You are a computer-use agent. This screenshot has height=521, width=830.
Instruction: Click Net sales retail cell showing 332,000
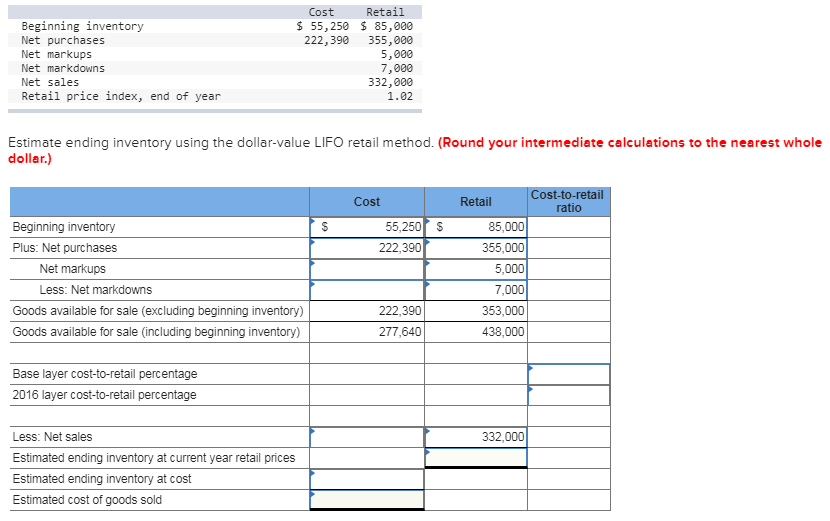tap(476, 437)
